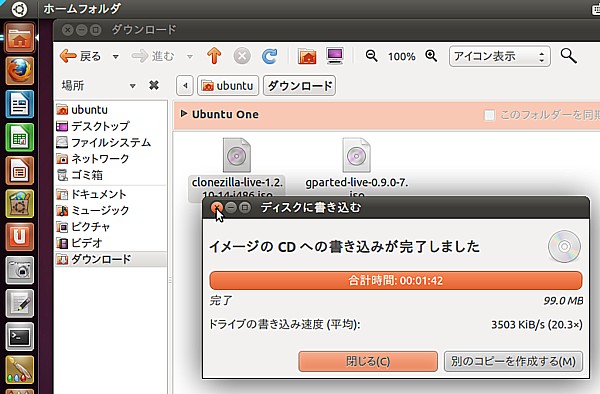
Task: Open ゴミ箱 in the sidebar
Action: pos(111,175)
